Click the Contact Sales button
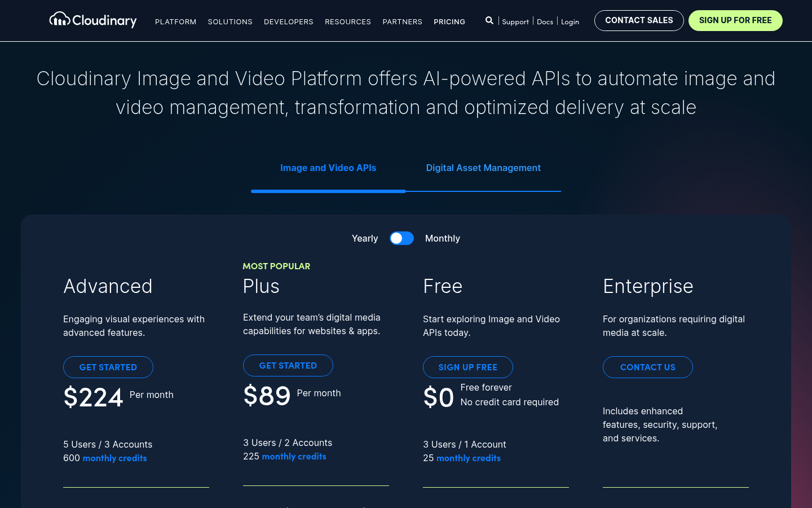The image size is (812, 508). click(x=639, y=20)
